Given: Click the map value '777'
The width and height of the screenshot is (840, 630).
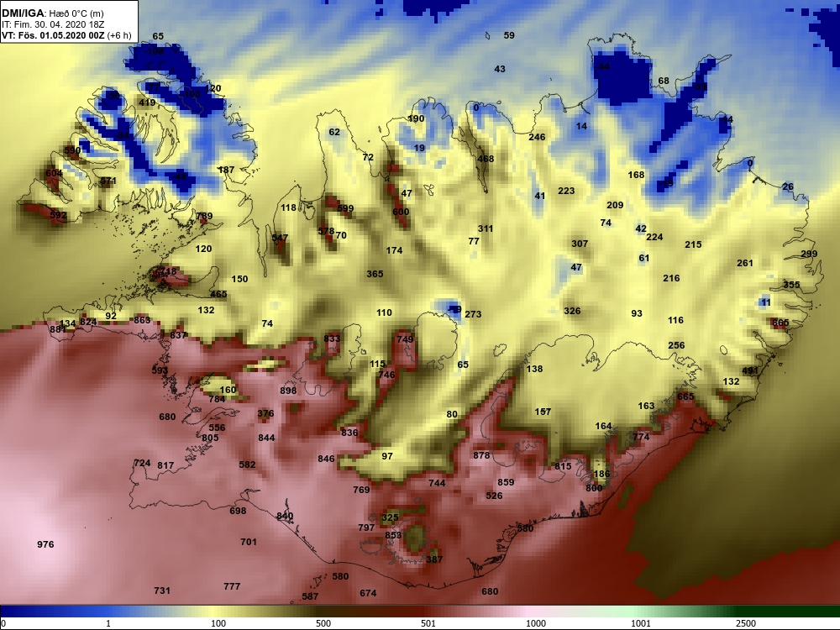Looking at the screenshot, I should click(232, 586).
